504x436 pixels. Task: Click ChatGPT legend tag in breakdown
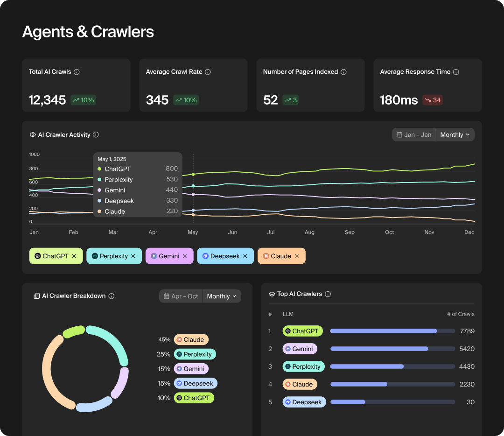tap(194, 398)
